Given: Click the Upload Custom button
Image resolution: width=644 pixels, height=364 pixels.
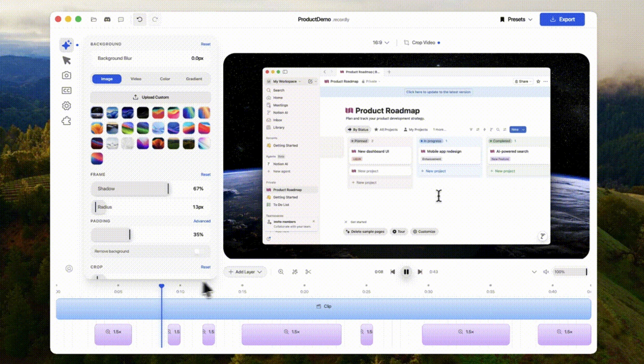Looking at the screenshot, I should [x=151, y=97].
